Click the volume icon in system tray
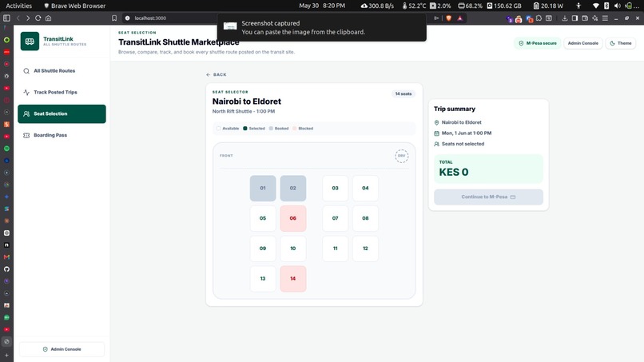644x362 pixels. tap(617, 6)
